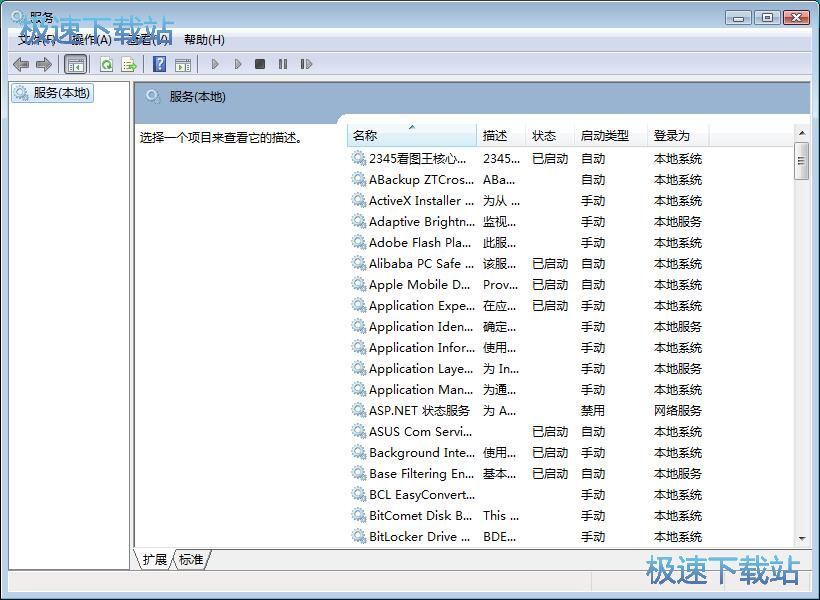
Task: Click the Back arrow toolbar icon
Action: 21,64
